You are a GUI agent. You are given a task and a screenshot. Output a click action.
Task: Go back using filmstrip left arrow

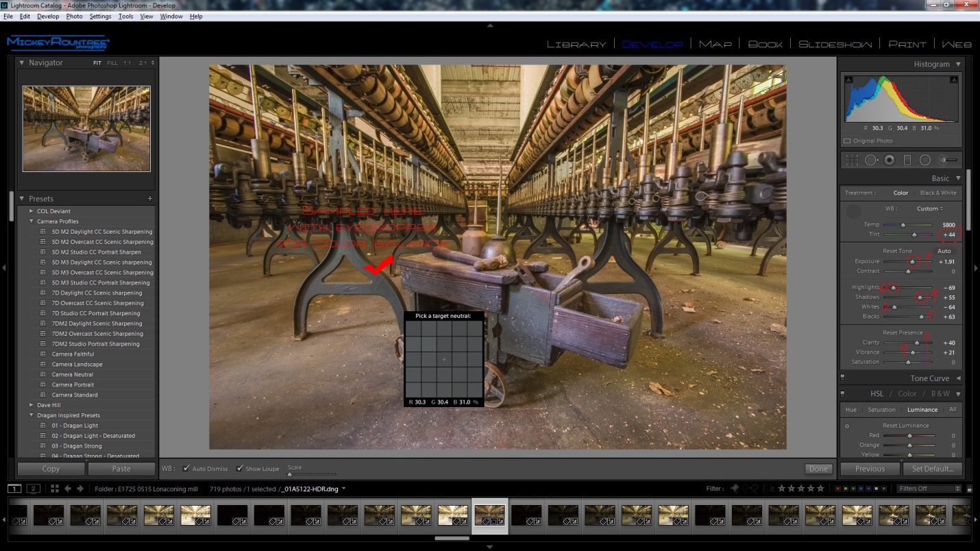[67, 489]
